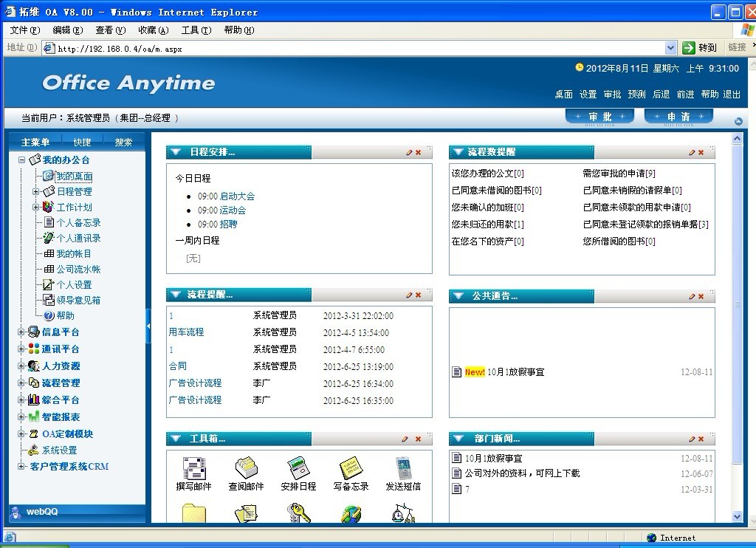The width and height of the screenshot is (756, 548).
Task: Collapse the 流程提醒 panel triangle
Action: pos(176,295)
